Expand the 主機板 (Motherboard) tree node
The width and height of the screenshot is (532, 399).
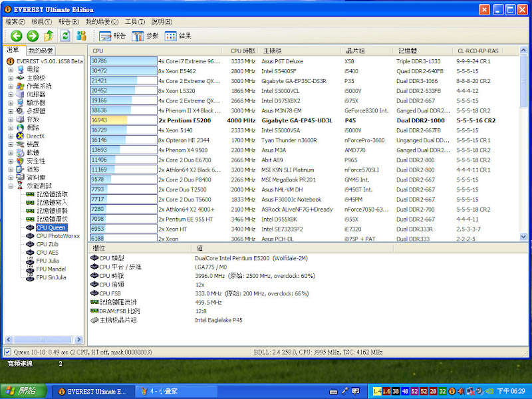(11, 78)
